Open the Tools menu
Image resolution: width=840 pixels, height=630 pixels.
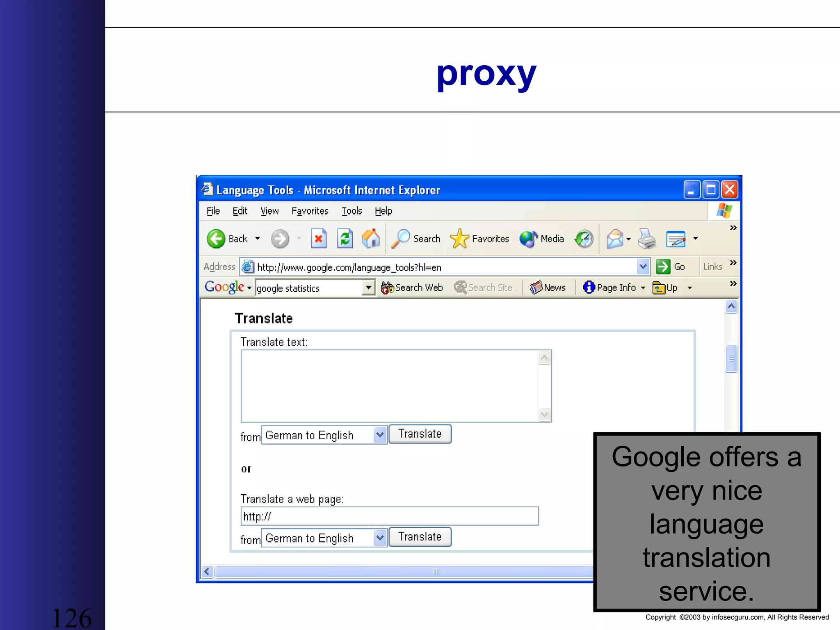click(x=352, y=211)
